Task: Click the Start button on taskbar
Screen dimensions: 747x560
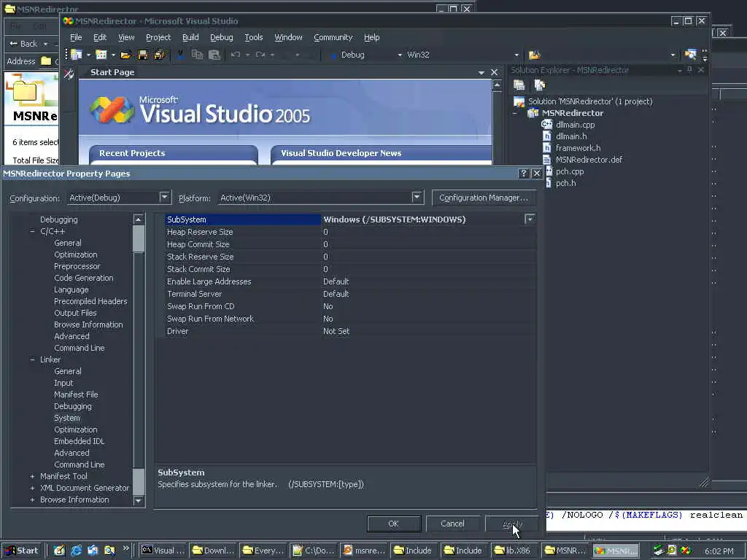Action: [x=22, y=551]
